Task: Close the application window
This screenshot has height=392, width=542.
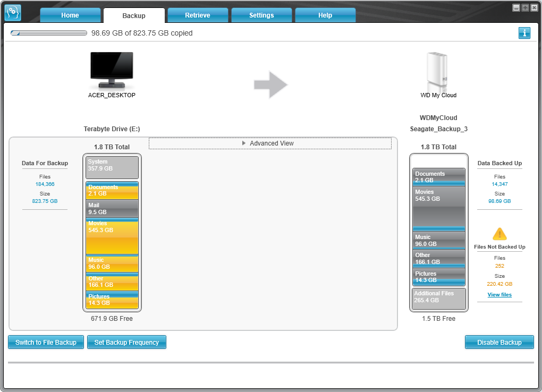Action: (x=534, y=7)
